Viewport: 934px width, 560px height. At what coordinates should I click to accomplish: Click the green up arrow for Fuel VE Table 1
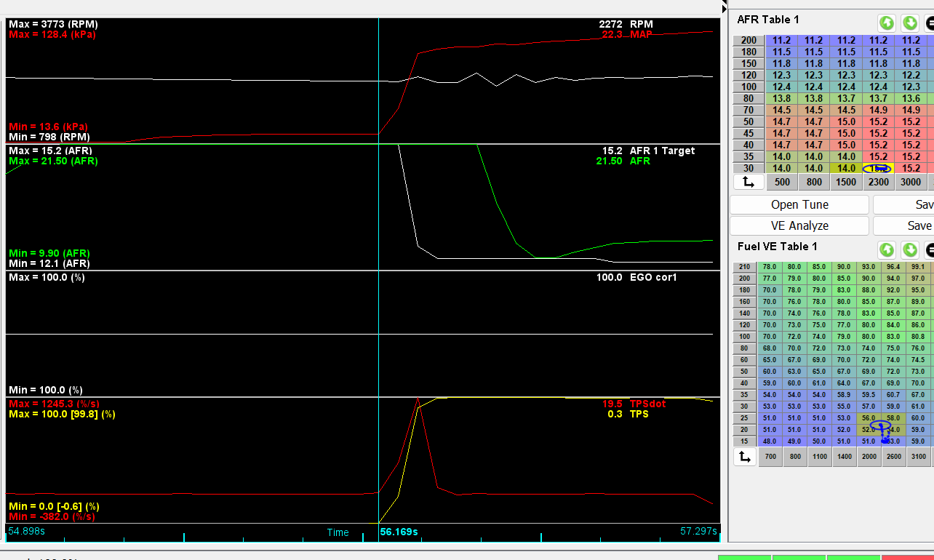coord(886,250)
